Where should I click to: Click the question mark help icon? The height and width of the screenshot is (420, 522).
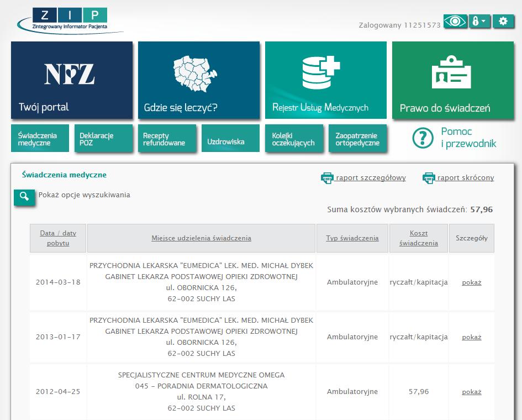[x=423, y=138]
